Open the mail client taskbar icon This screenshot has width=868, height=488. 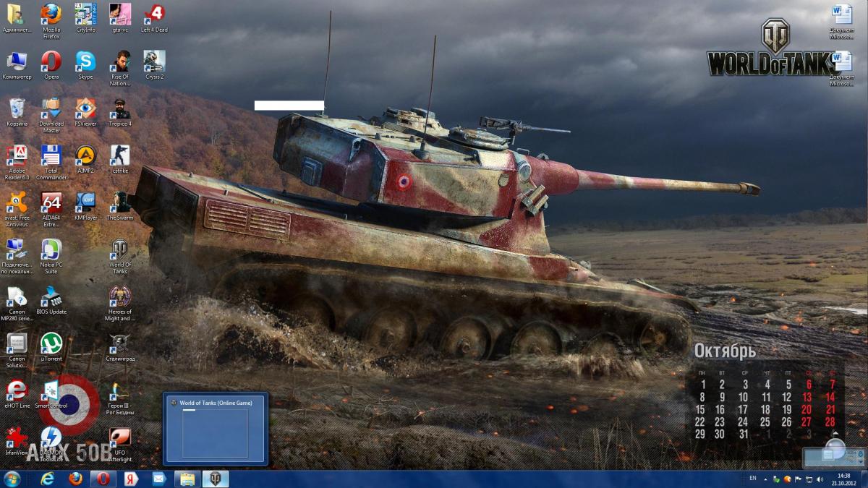(x=159, y=479)
